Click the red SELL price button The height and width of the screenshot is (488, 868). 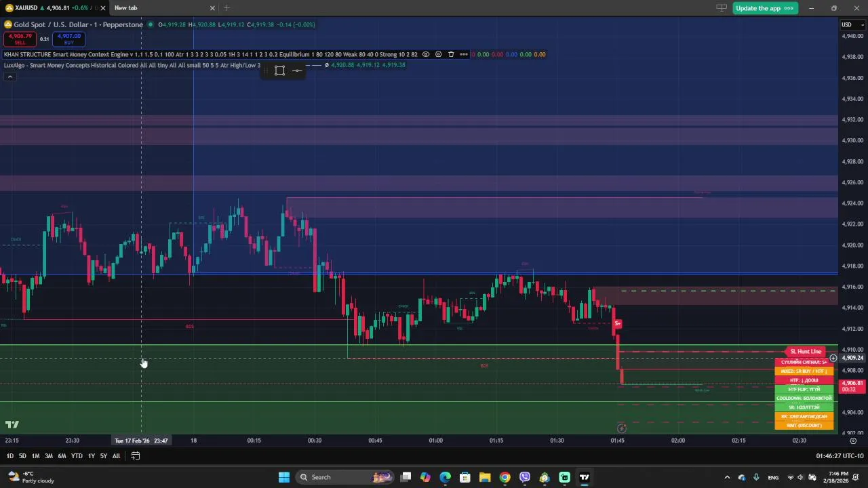coord(20,39)
